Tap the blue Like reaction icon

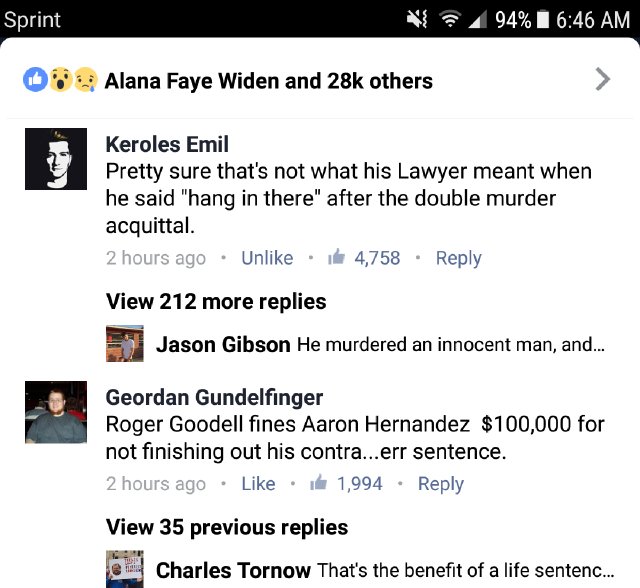click(x=35, y=80)
